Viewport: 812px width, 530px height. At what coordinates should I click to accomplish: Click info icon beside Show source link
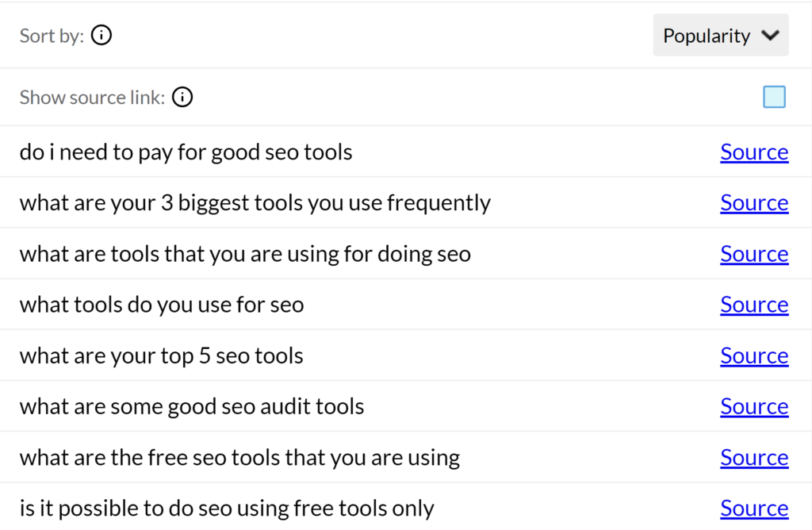(182, 98)
